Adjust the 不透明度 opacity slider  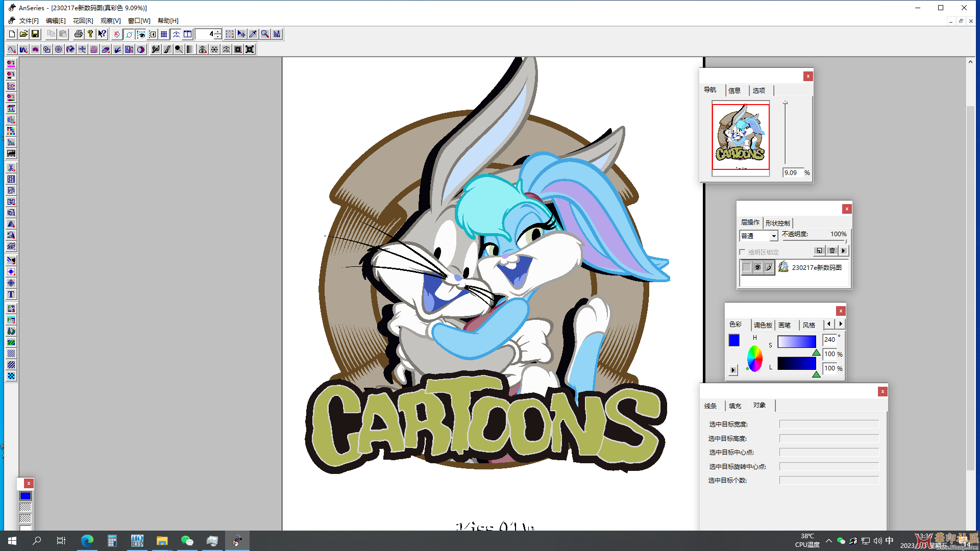pyautogui.click(x=815, y=241)
